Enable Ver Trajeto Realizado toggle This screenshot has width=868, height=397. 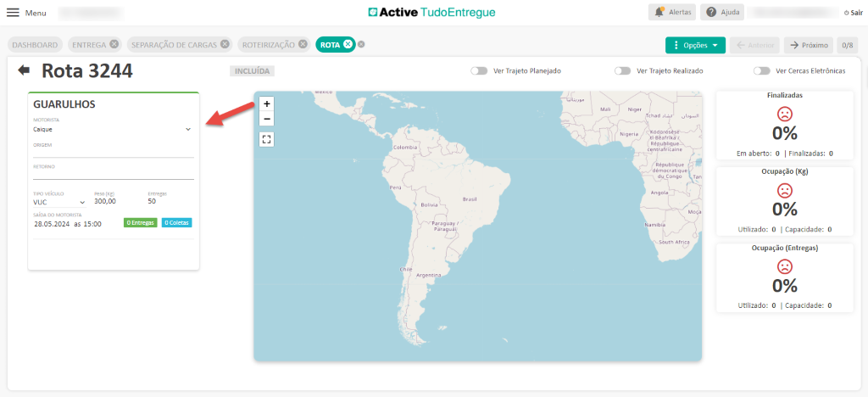pos(623,71)
